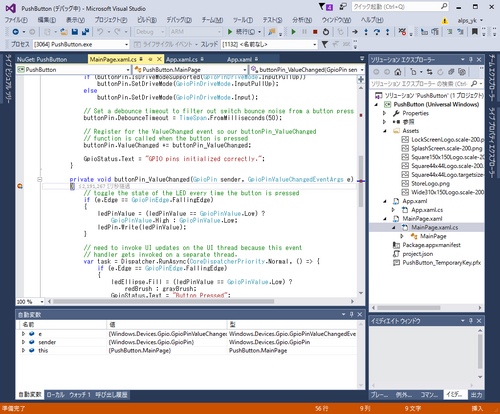500x414 pixels.
Task: Select Package.appxmanifest file
Action: [431, 245]
